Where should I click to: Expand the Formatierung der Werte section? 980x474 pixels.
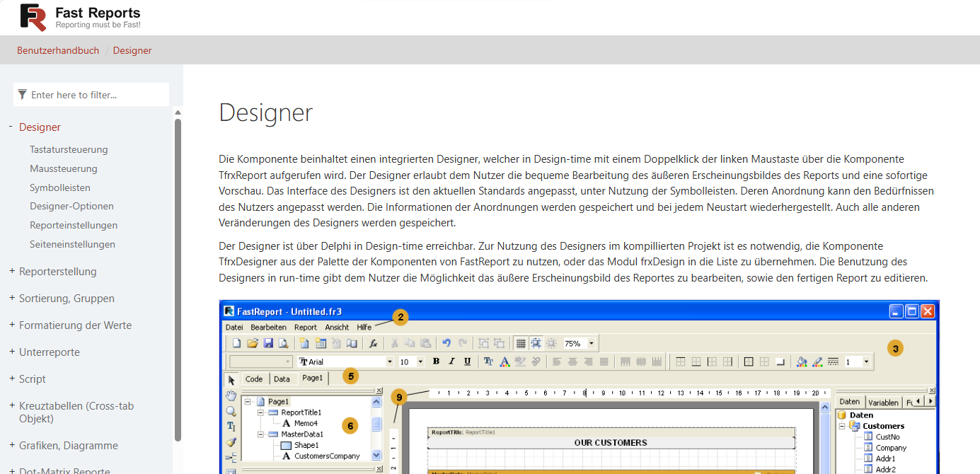click(x=11, y=325)
